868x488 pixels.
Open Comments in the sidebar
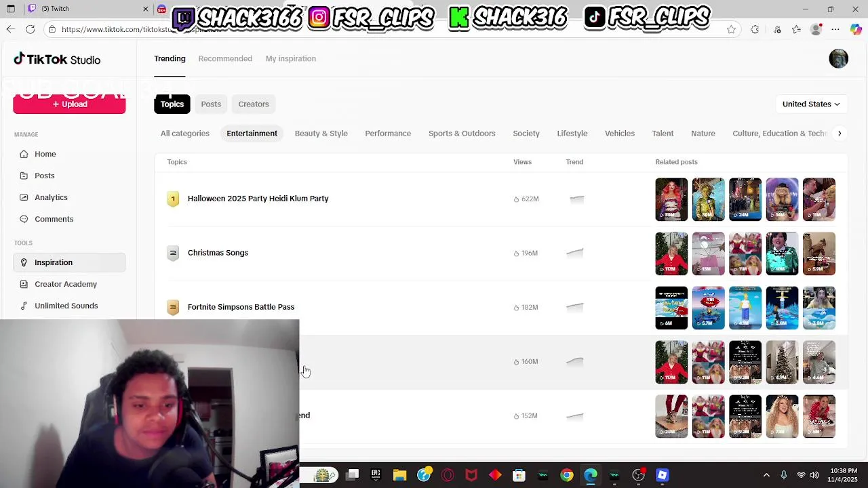tap(69, 219)
